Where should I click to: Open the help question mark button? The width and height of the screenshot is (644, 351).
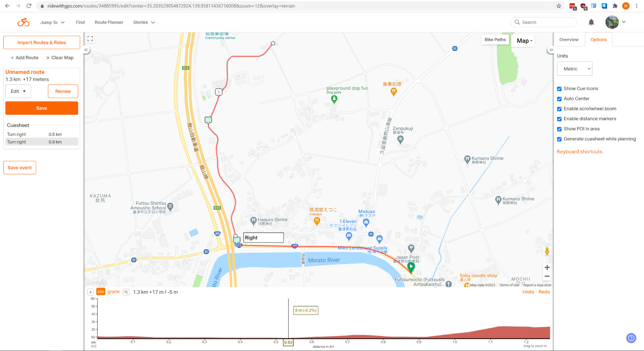click(631, 338)
